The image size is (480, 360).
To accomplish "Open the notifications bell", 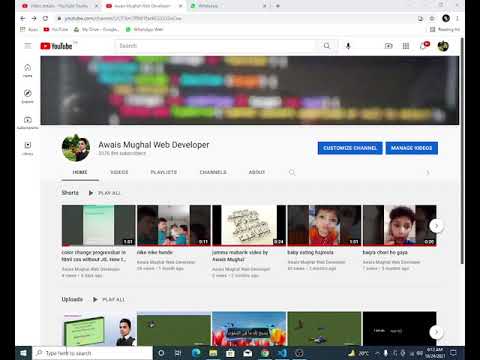I will pyautogui.click(x=424, y=46).
